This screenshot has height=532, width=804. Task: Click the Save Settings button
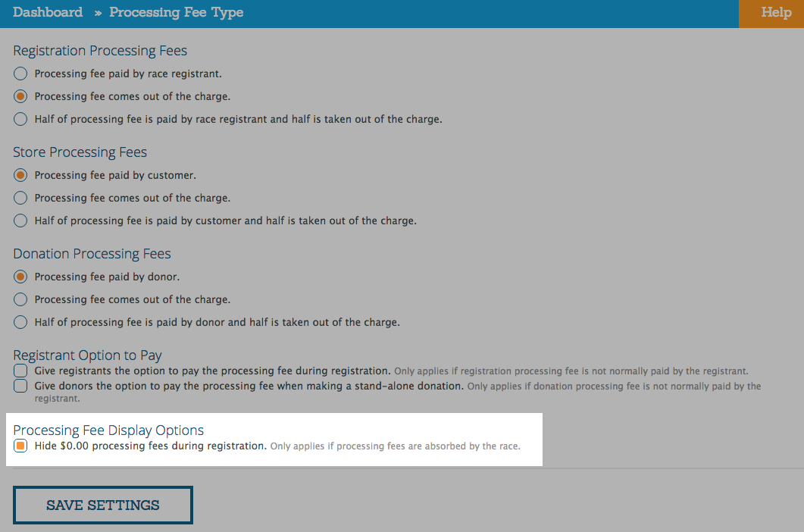[102, 505]
